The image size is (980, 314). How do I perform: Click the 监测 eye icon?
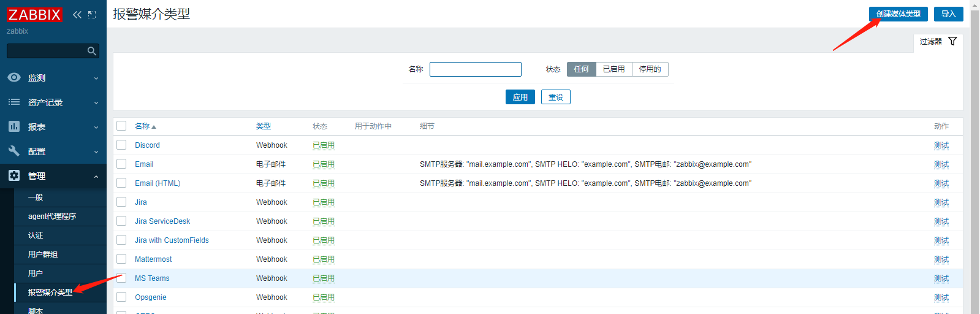pyautogui.click(x=14, y=77)
